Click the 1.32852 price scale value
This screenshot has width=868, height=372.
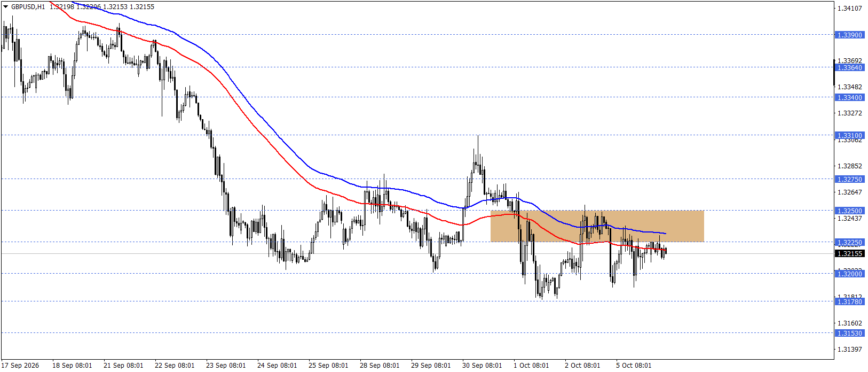coord(850,166)
